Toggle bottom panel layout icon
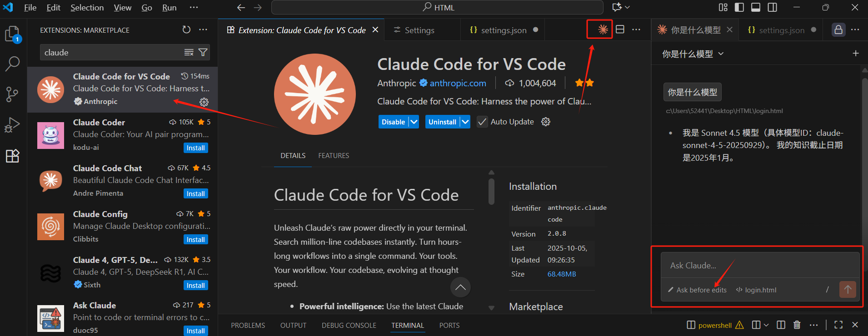This screenshot has width=868, height=336. [x=756, y=7]
